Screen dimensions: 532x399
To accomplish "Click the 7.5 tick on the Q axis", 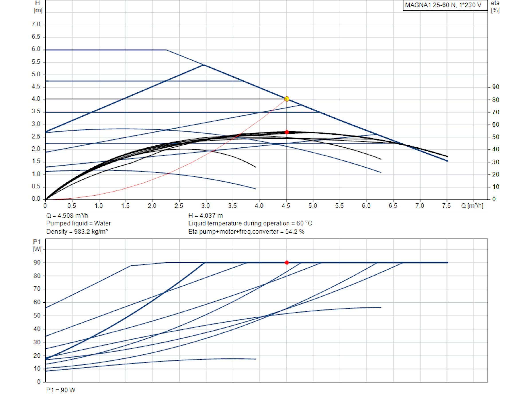I will pos(447,206).
